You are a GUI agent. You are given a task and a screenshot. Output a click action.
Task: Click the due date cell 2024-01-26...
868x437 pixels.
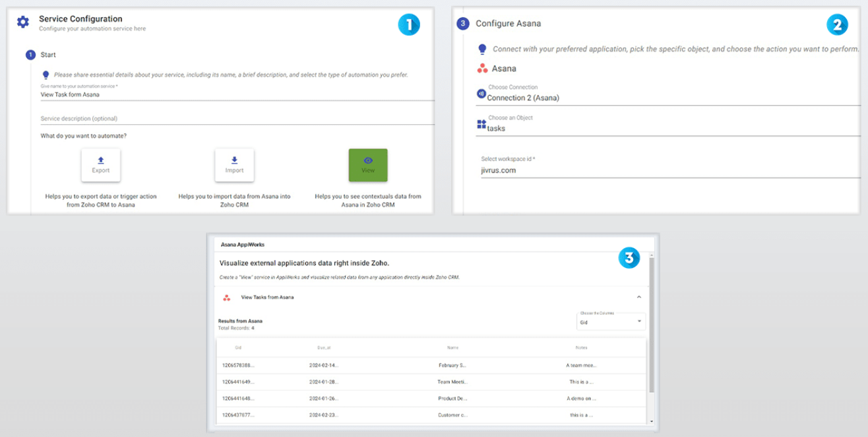[323, 399]
